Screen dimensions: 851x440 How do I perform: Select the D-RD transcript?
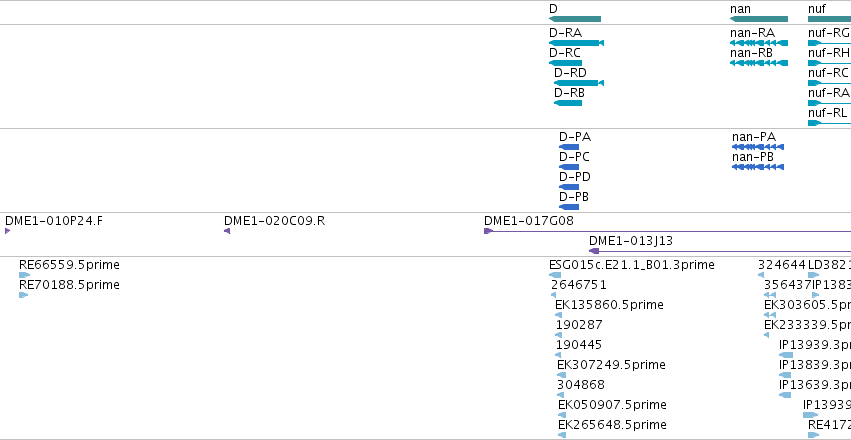click(579, 83)
